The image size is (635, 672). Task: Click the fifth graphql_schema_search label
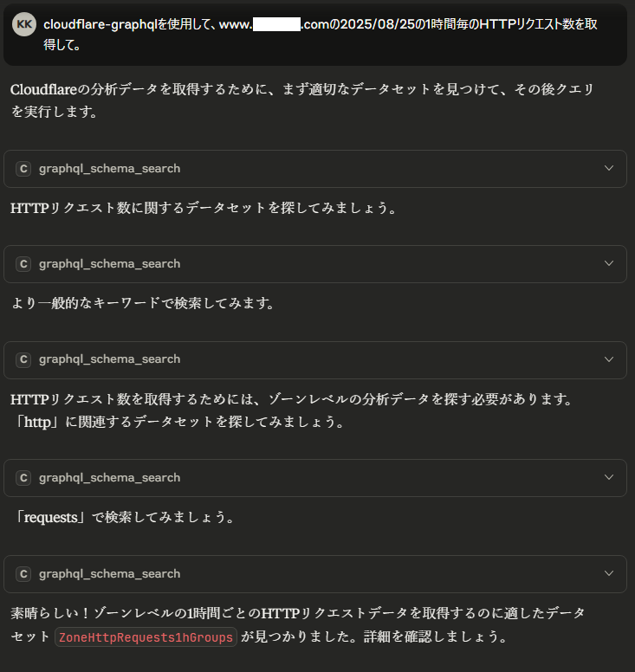pyautogui.click(x=109, y=574)
